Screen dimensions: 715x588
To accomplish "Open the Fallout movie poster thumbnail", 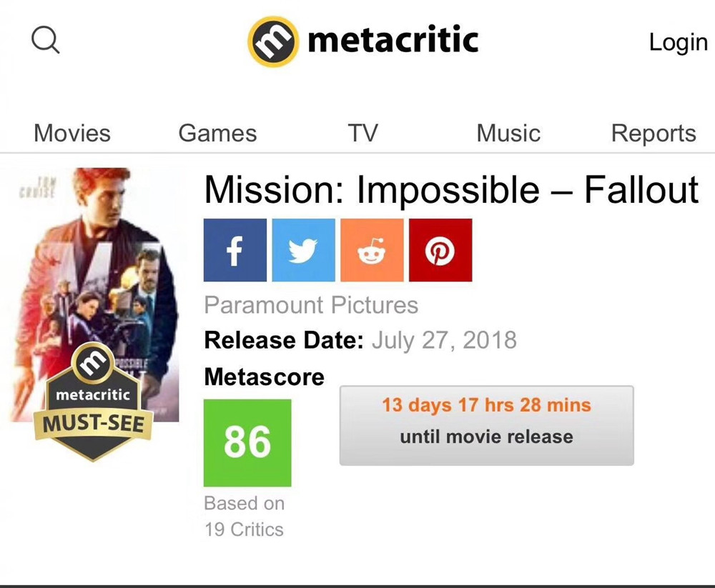I will tap(100, 271).
